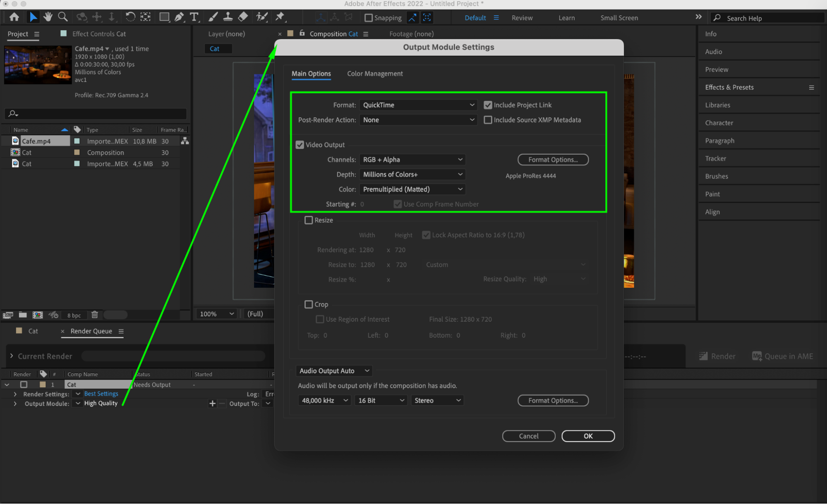Switch to the Review workspace
The height and width of the screenshot is (504, 827).
pyautogui.click(x=522, y=18)
